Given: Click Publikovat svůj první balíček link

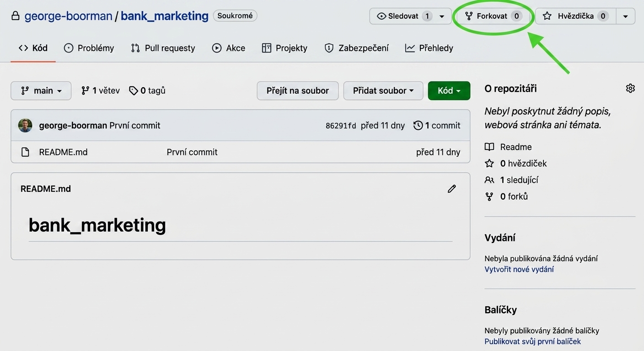Looking at the screenshot, I should pyautogui.click(x=533, y=341).
